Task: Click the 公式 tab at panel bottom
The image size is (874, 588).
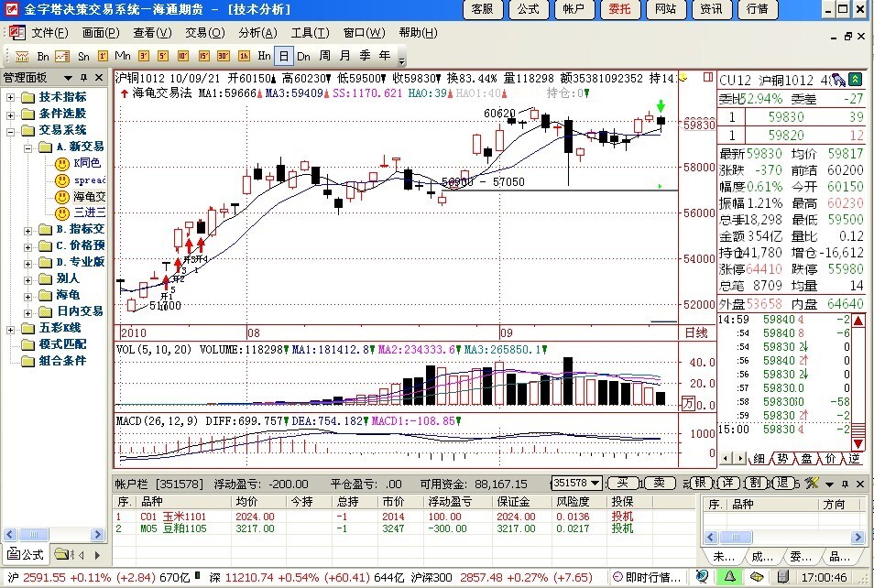Action: 25,554
